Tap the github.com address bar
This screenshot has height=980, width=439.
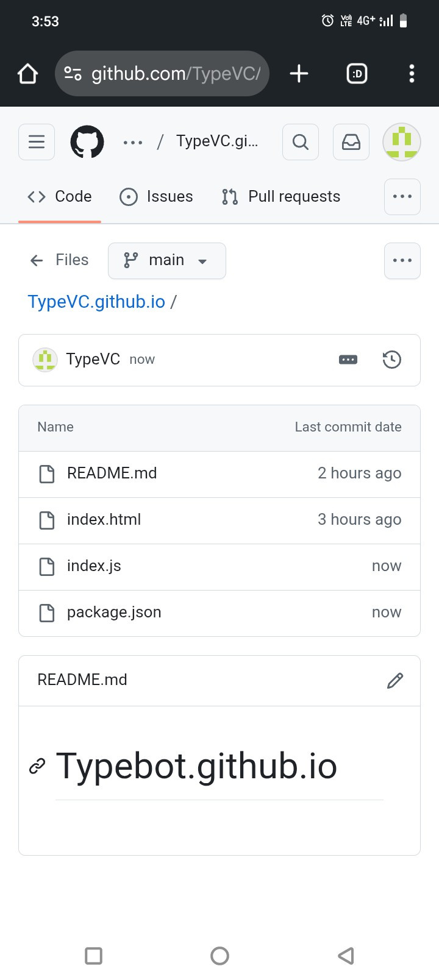click(162, 74)
